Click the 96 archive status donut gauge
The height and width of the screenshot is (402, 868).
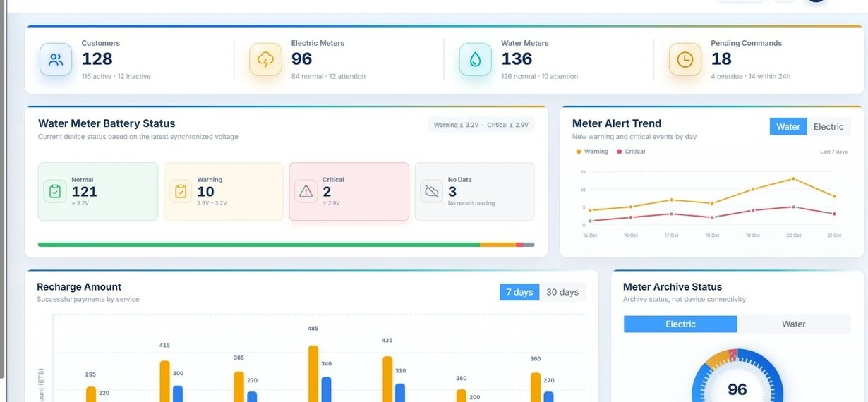737,375
